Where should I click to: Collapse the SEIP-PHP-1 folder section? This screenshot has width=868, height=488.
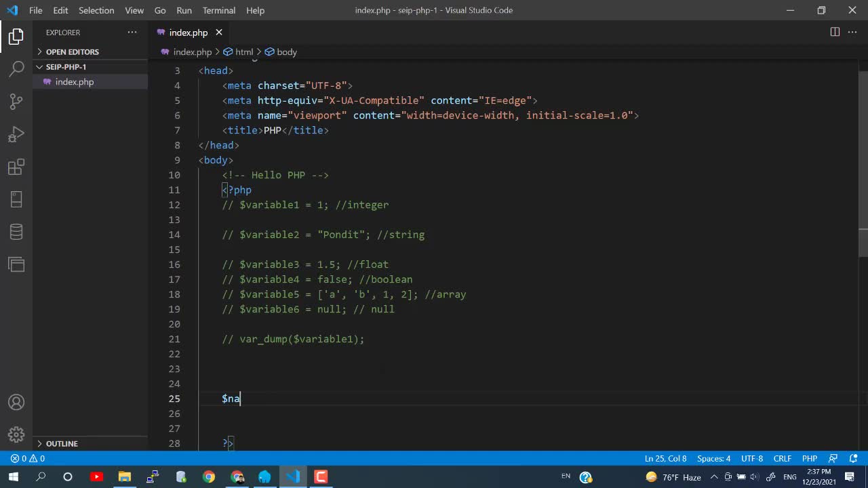(90, 67)
